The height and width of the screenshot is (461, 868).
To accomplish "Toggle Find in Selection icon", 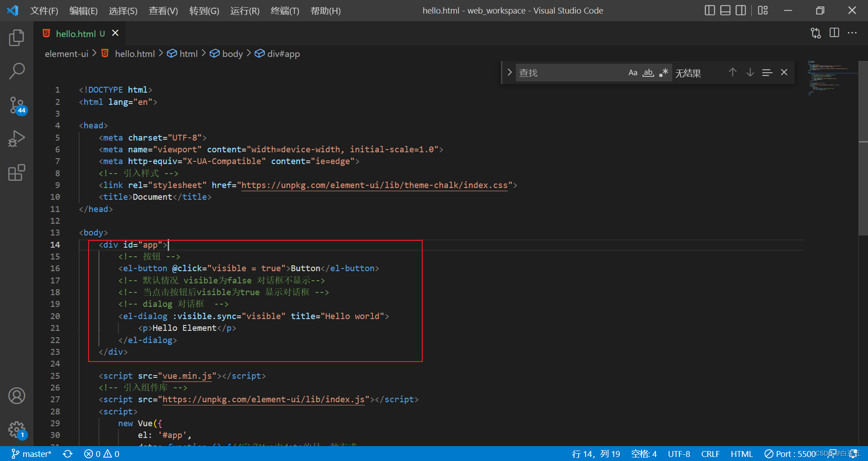I will (x=767, y=72).
